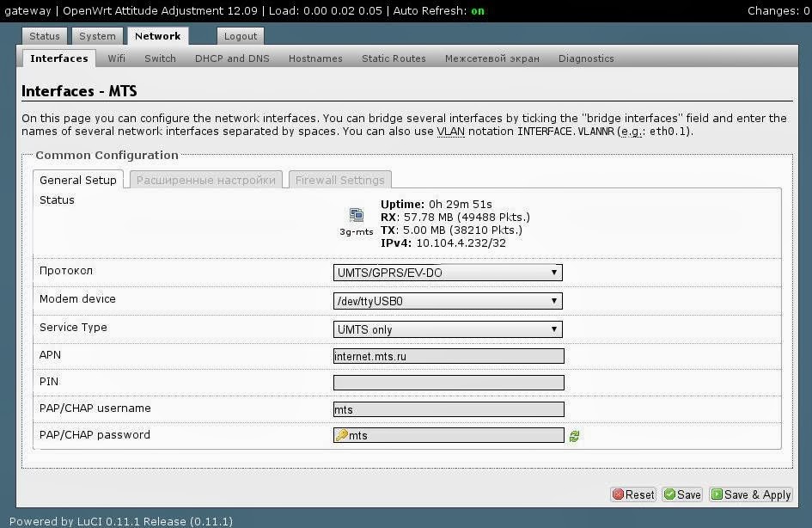Click the Reset button
Viewport: 812px width, 528px height.
coord(633,494)
